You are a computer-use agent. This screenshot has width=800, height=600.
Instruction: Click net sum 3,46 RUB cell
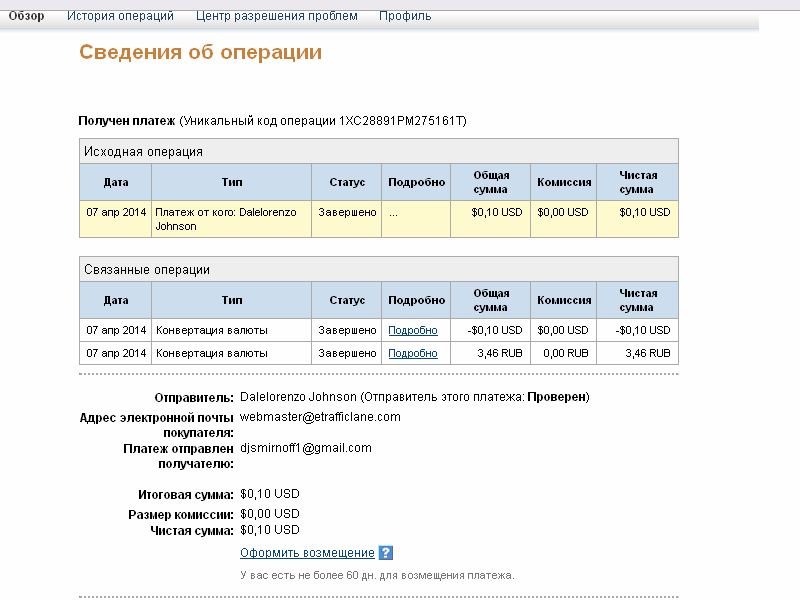click(637, 353)
